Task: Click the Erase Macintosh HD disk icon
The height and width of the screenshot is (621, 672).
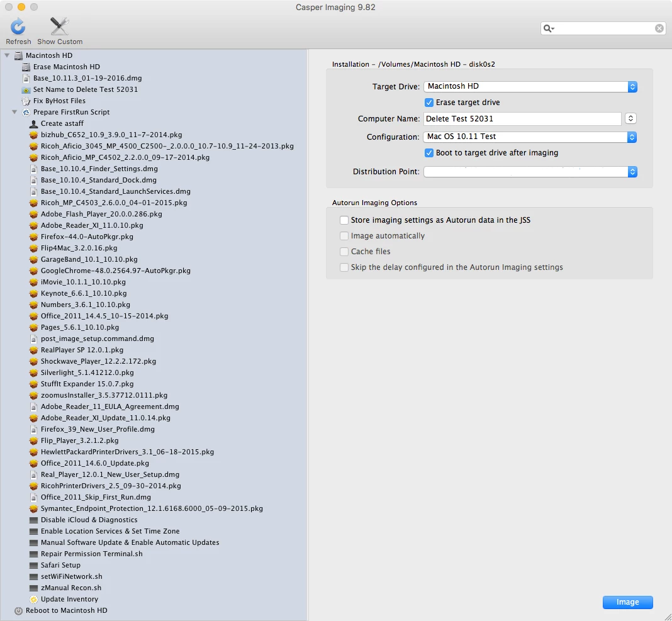Action: (x=26, y=67)
